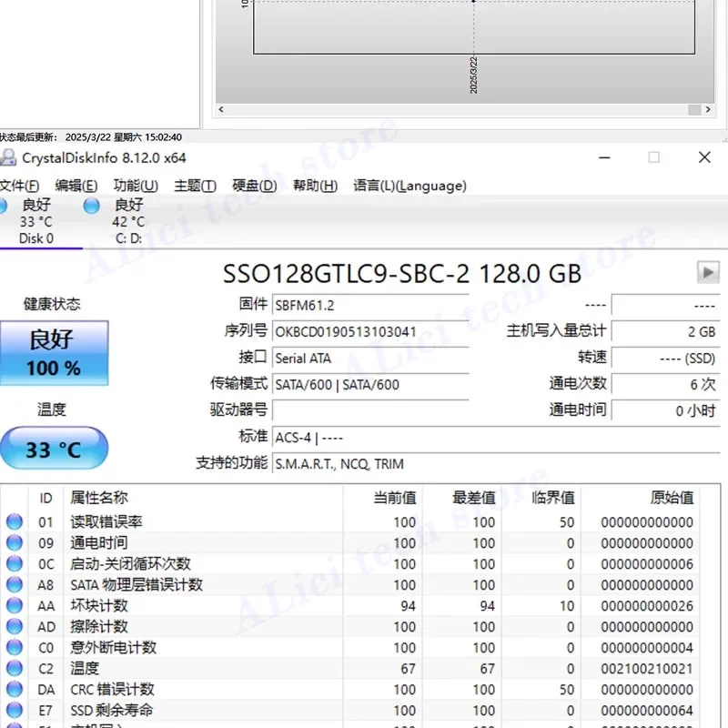Click raw value 000000000064 for SSD 剩余寿命
This screenshot has height=728, width=728.
(647, 711)
